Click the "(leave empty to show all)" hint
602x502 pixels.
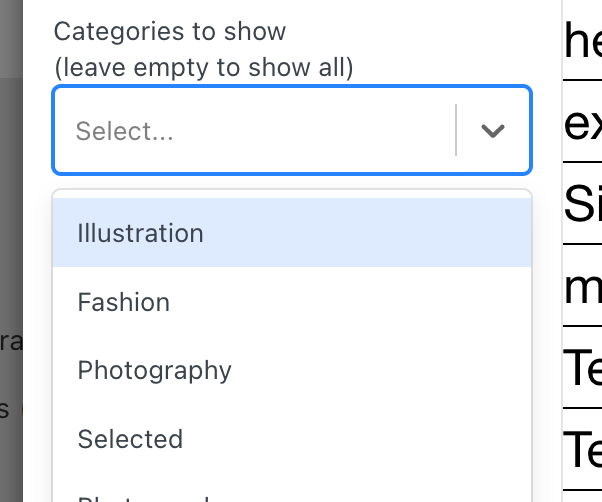204,67
